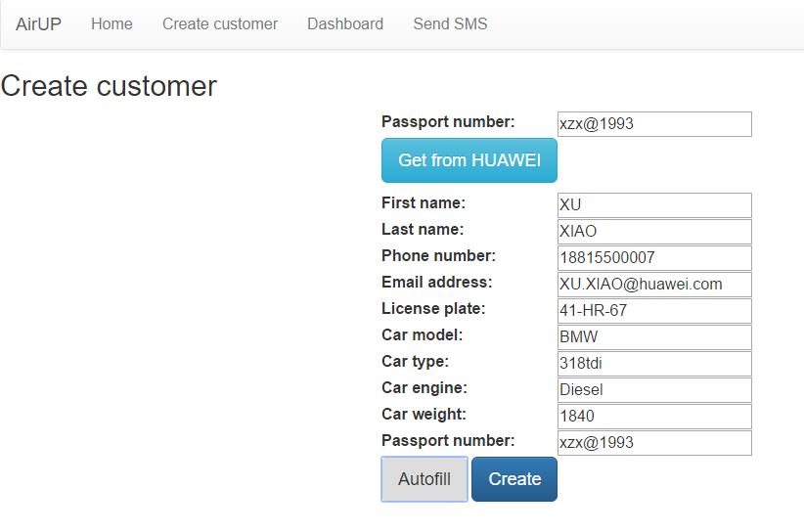
Task: Switch to the Dashboard page
Action: pyautogui.click(x=345, y=24)
